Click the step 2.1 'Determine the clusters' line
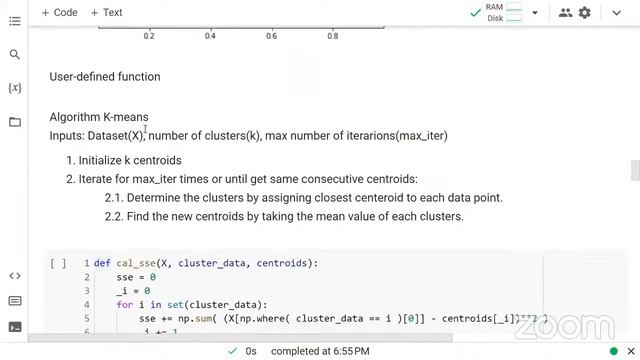Viewport: 640px width, 360px height. (304, 198)
